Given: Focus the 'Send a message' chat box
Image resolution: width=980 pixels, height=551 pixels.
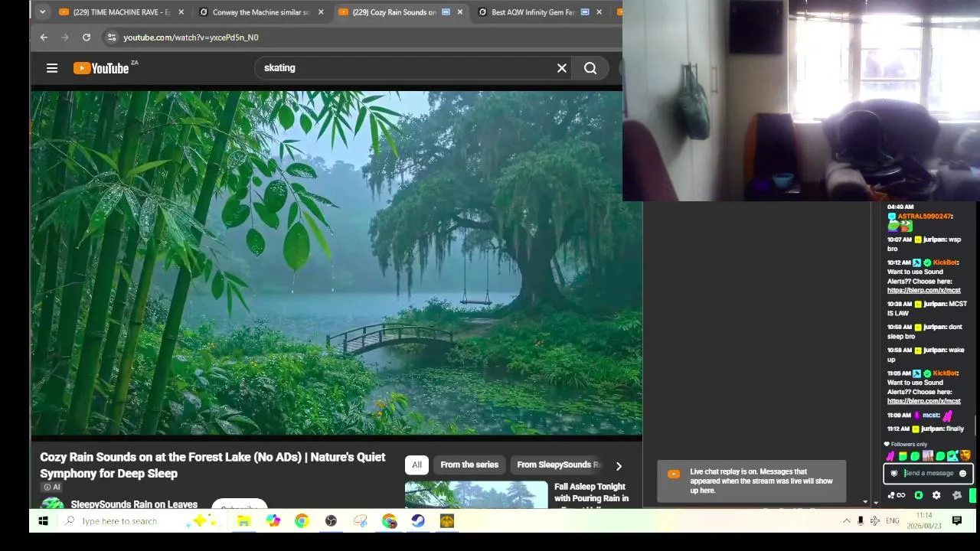Looking at the screenshot, I should 928,474.
